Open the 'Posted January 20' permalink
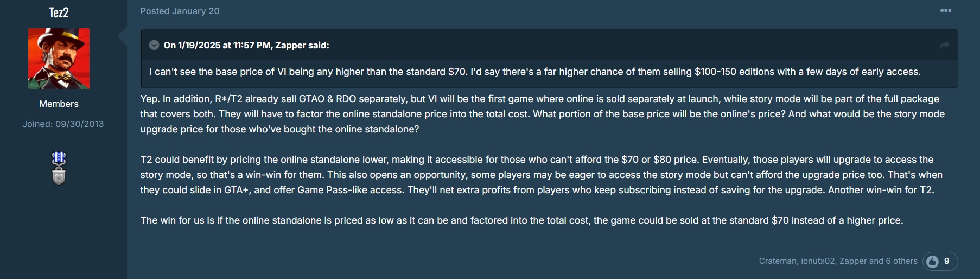Viewport: 980px width, 279px height. coord(180,11)
